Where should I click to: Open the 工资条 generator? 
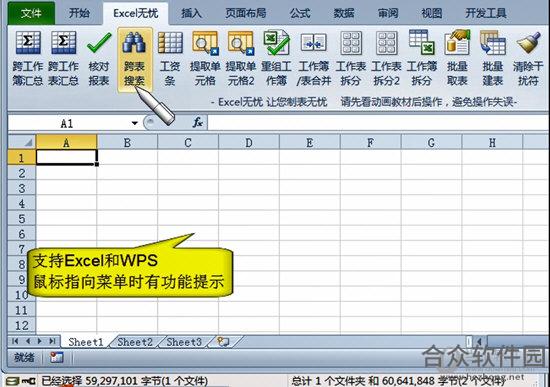(170, 59)
